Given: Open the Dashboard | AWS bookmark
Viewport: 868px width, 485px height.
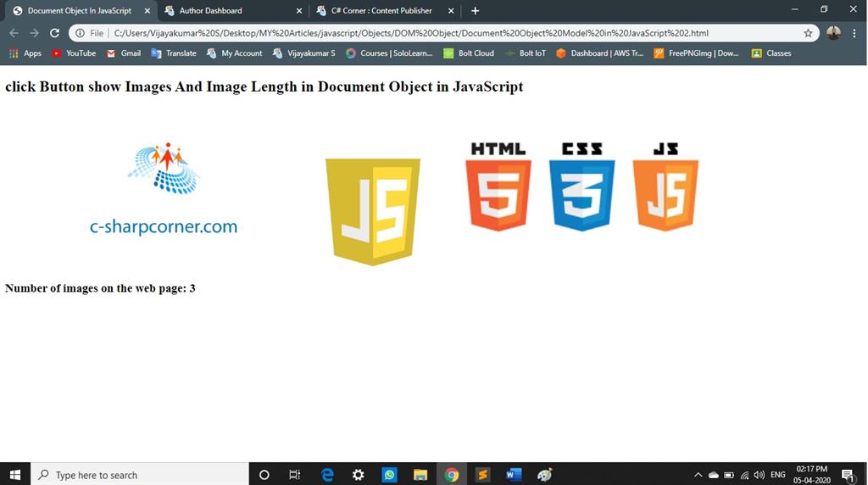Looking at the screenshot, I should click(x=600, y=53).
